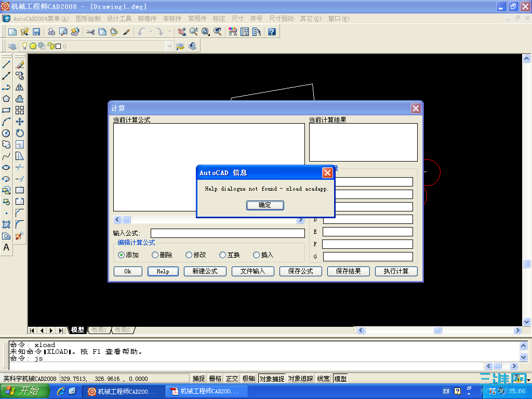Screen dimensions: 532x399
Task: Open the layer properties manager icon
Action: (12, 46)
